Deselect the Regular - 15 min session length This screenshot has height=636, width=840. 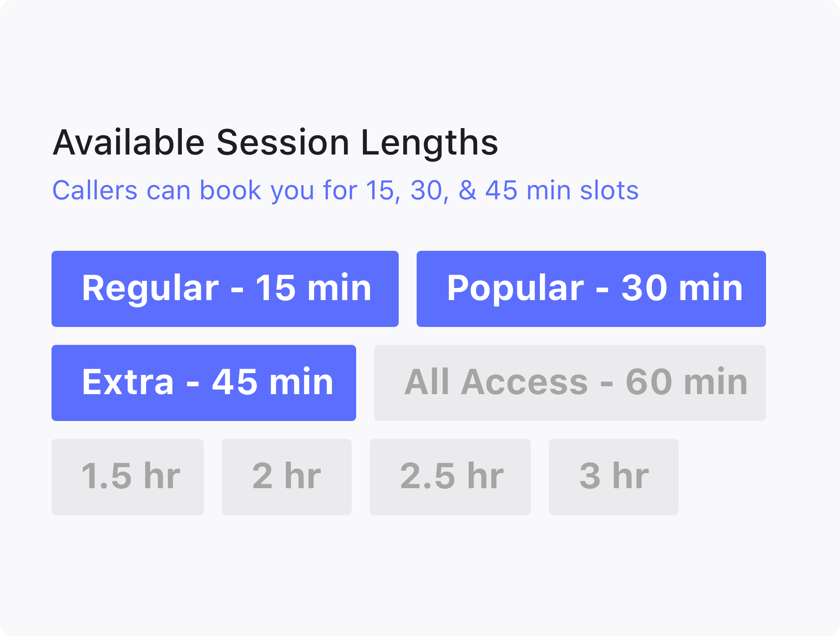[225, 288]
